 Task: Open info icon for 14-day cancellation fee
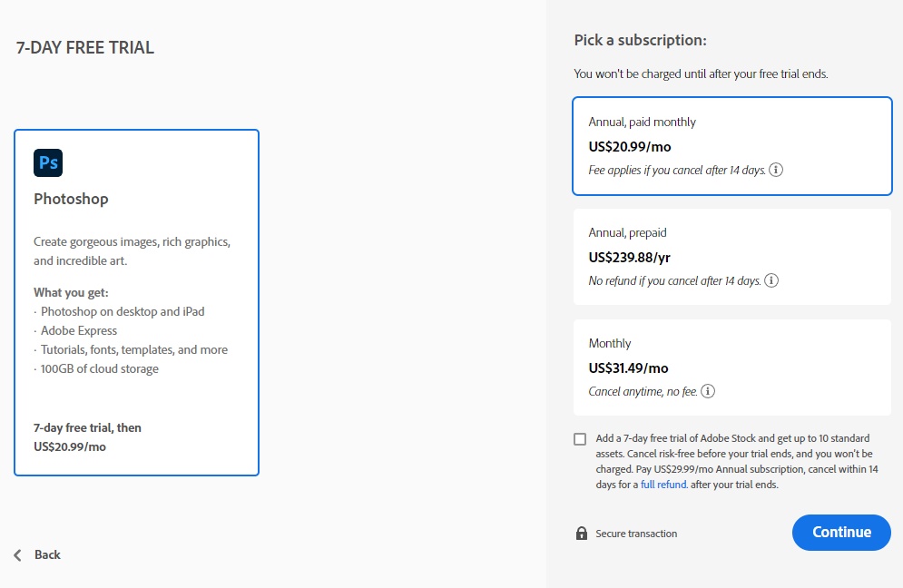776,170
